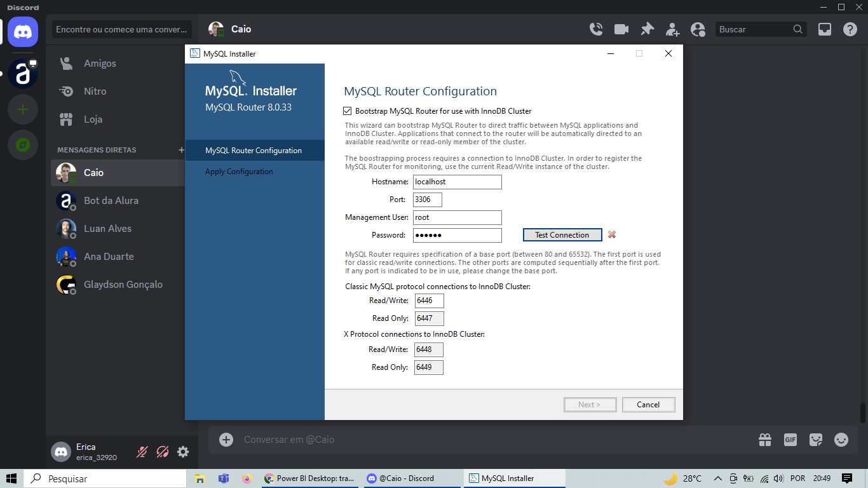Viewport: 868px width, 488px height.
Task: Expand the system tray hidden icons chevron
Action: (x=718, y=478)
